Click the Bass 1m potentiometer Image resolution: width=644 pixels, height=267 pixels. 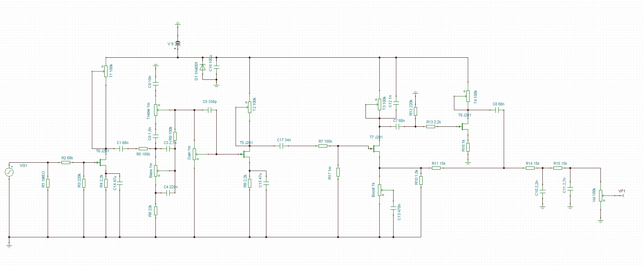(x=156, y=170)
